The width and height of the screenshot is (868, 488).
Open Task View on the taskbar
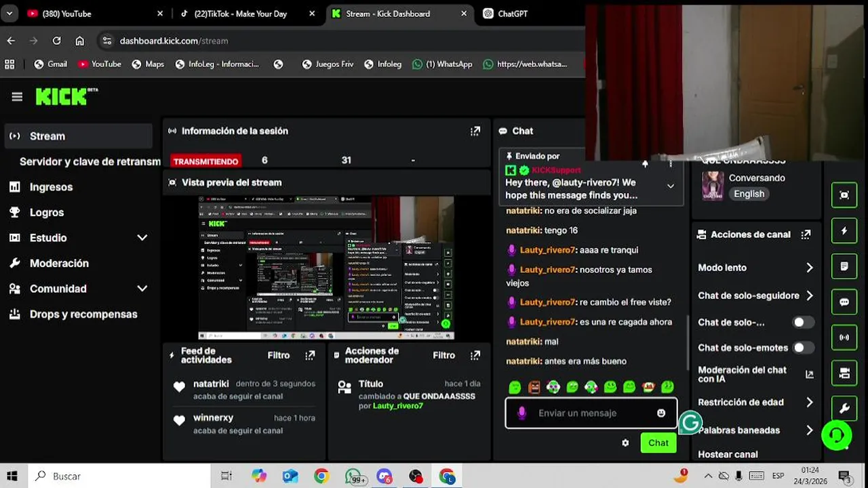click(x=226, y=476)
